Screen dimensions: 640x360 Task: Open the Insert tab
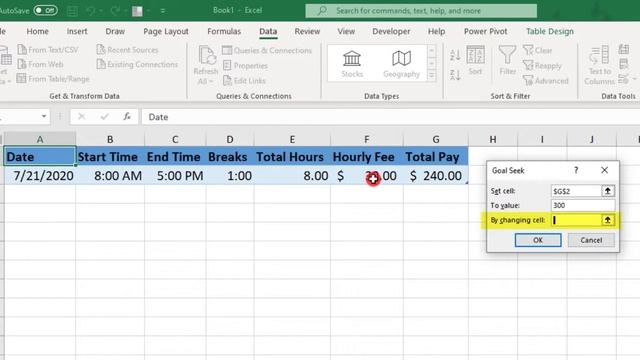tap(77, 31)
